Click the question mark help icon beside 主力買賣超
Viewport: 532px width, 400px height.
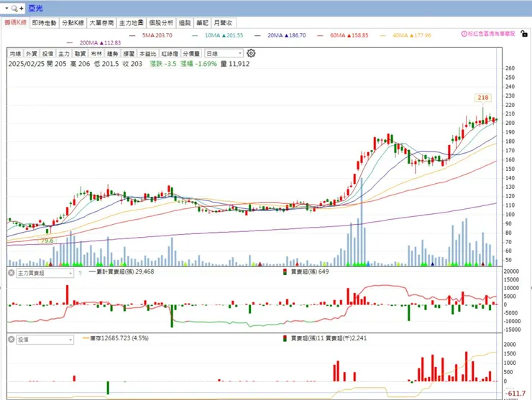(x=80, y=273)
